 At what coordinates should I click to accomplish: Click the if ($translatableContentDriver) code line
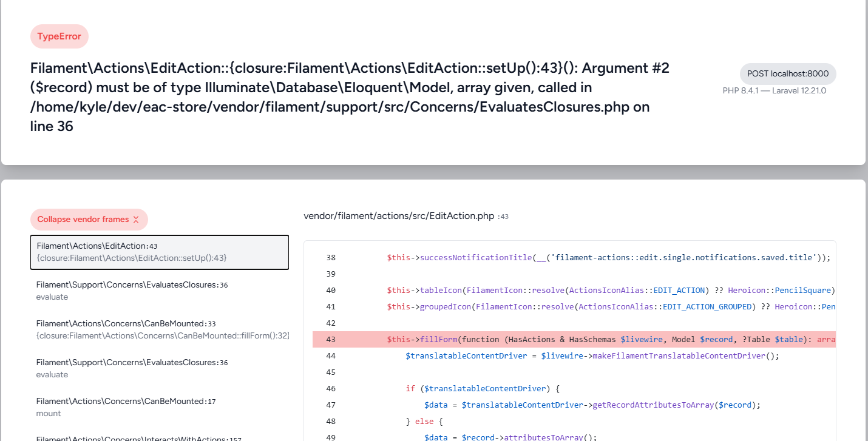[x=483, y=389]
